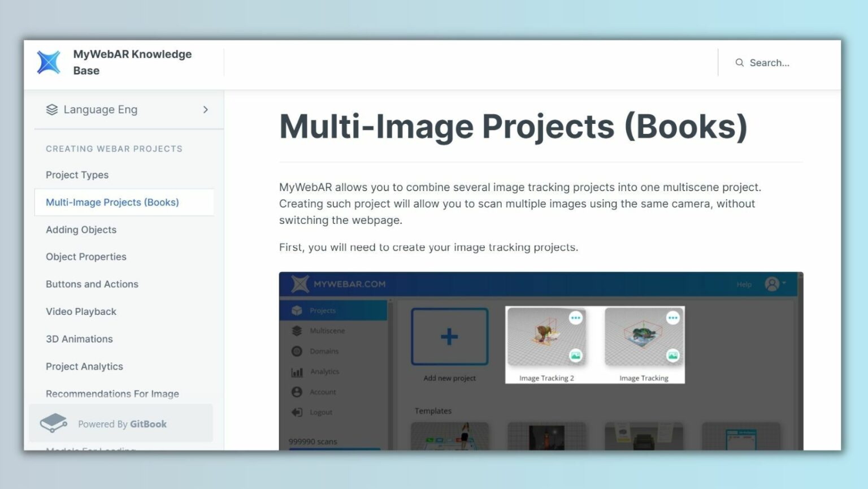Click the Projects cube icon in screenshot

(297, 310)
